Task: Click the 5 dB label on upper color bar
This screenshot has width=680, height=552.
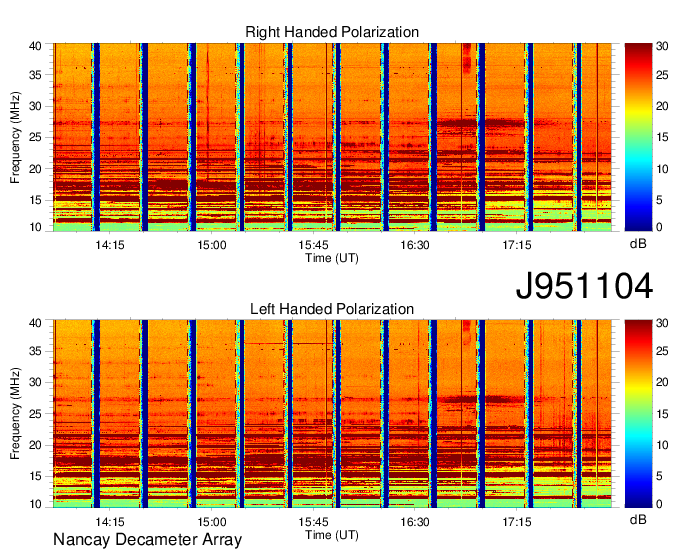Action: 659,200
